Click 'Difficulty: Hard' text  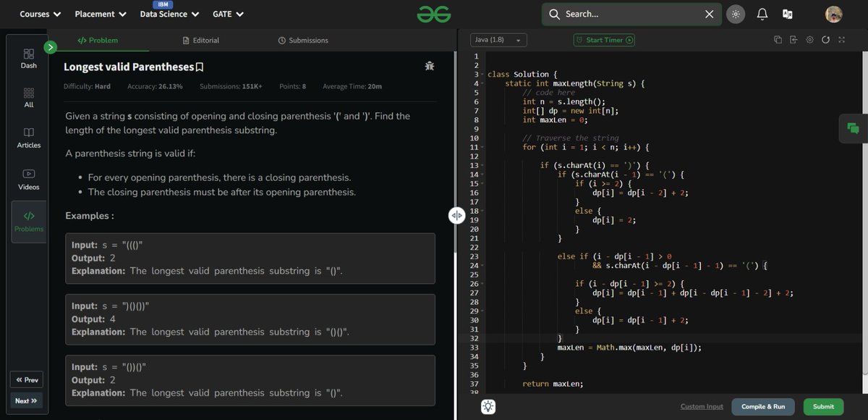pyautogui.click(x=87, y=87)
